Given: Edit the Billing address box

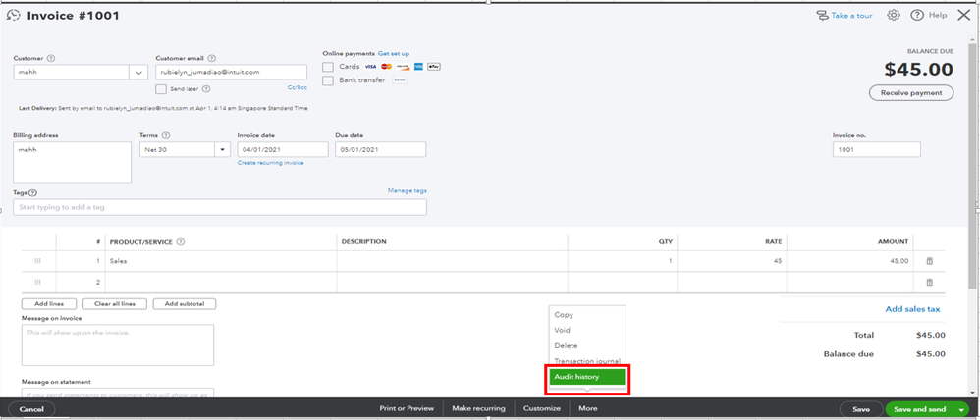Looking at the screenshot, I should [72, 163].
